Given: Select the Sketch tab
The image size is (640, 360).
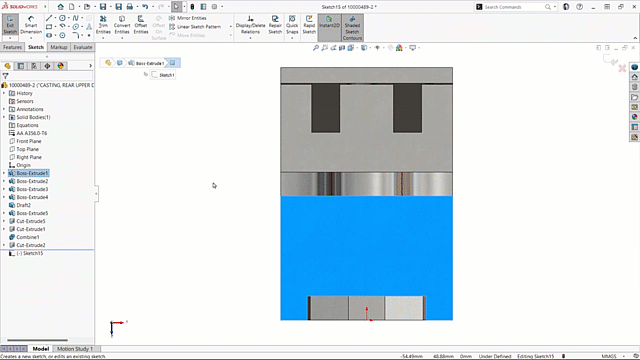Looking at the screenshot, I should 36,47.
